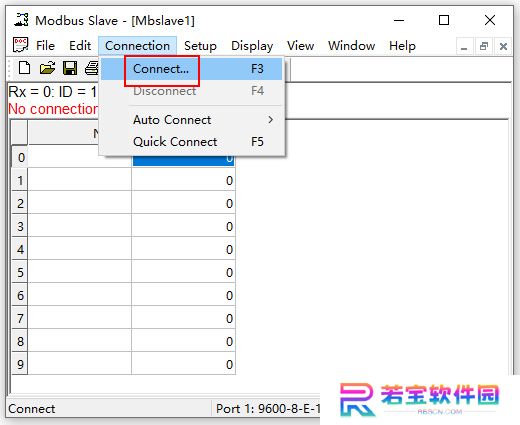Select row header 7 in register table

coord(20,318)
